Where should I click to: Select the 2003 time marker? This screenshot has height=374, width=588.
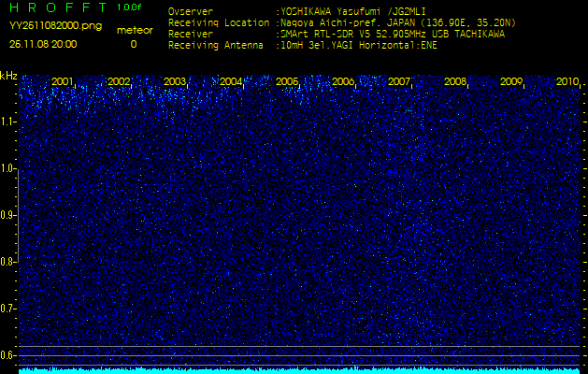(x=175, y=82)
